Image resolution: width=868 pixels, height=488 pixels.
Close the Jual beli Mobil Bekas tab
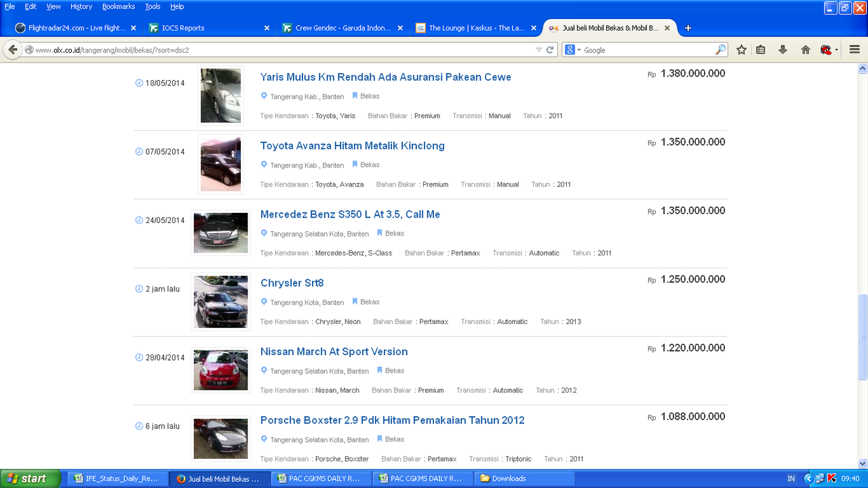tap(667, 28)
